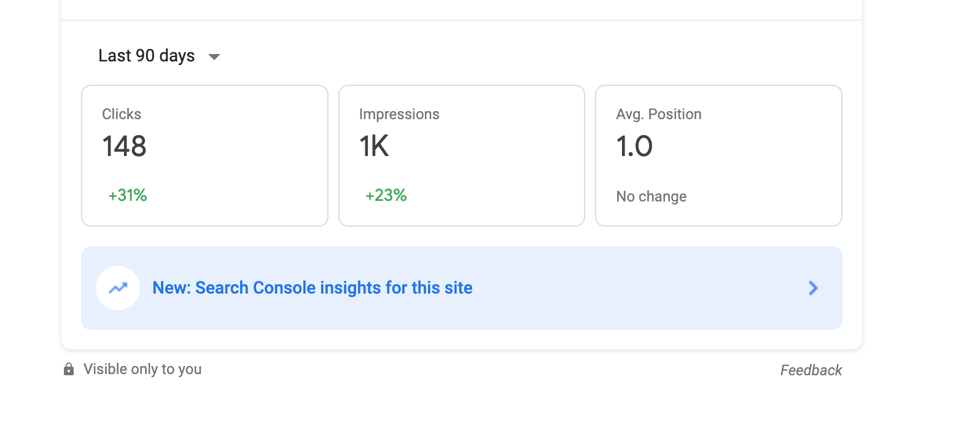Click the 148 clicks value
980x441 pixels.
(124, 146)
